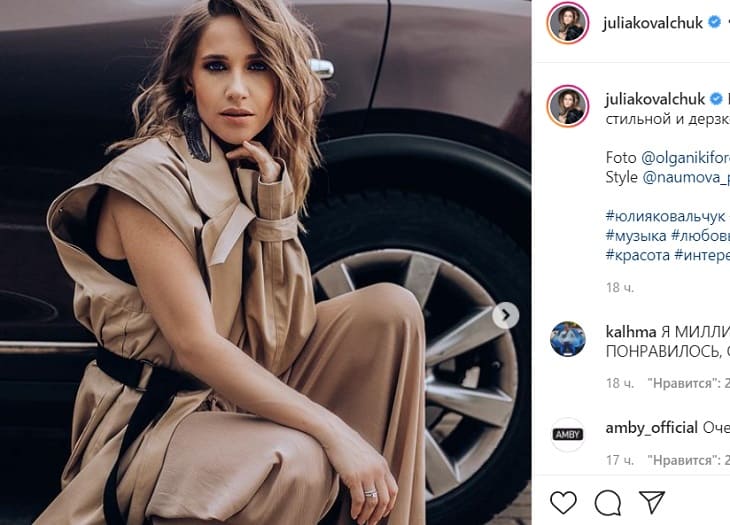This screenshot has height=525, width=730.
Task: Share the post via paper plane icon
Action: [x=652, y=501]
